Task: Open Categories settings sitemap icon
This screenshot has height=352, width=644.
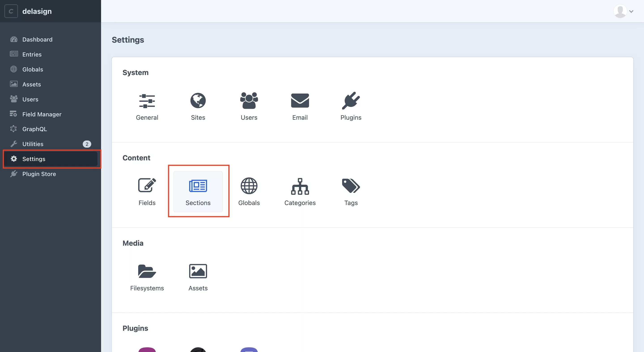Action: point(300,186)
